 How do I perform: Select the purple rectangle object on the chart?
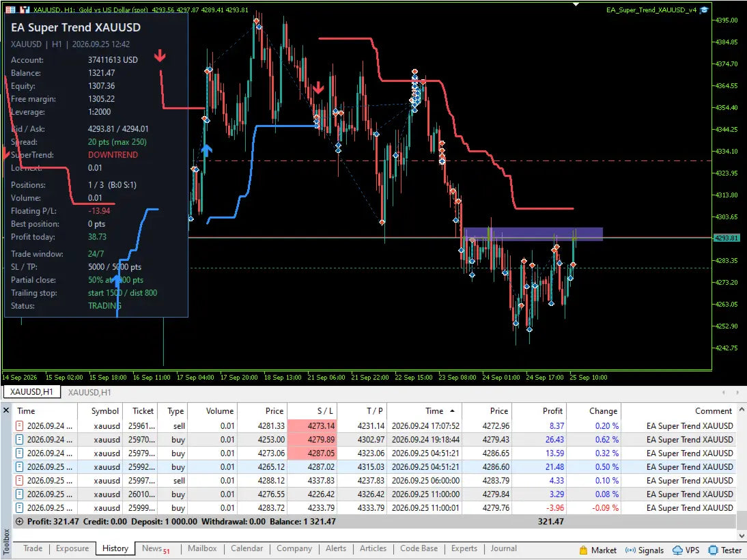click(x=533, y=234)
